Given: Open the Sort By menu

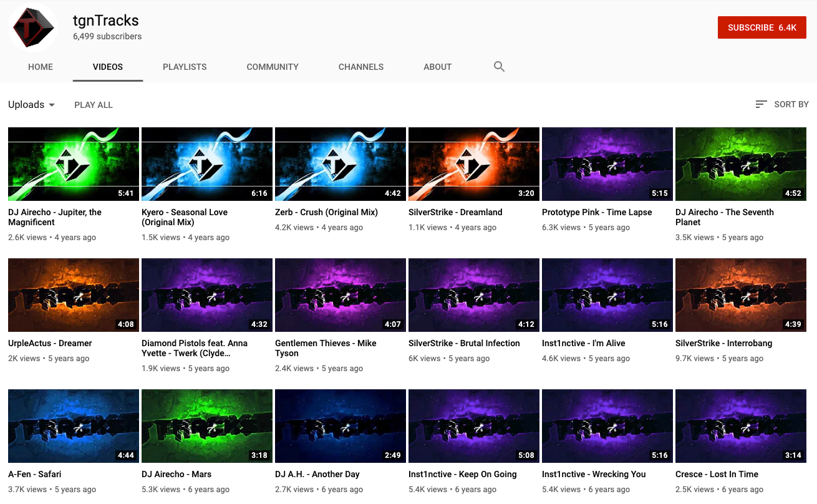Looking at the screenshot, I should tap(782, 104).
